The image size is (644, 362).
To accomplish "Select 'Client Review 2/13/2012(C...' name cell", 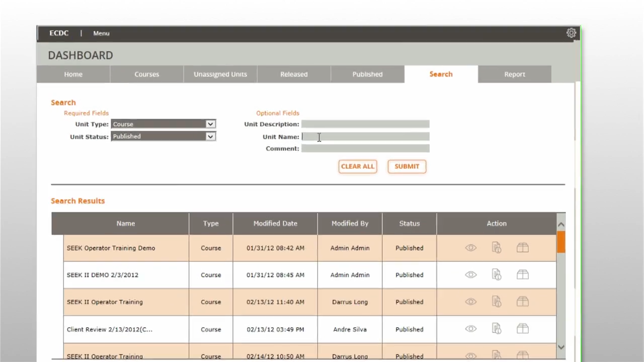I will [x=126, y=329].
